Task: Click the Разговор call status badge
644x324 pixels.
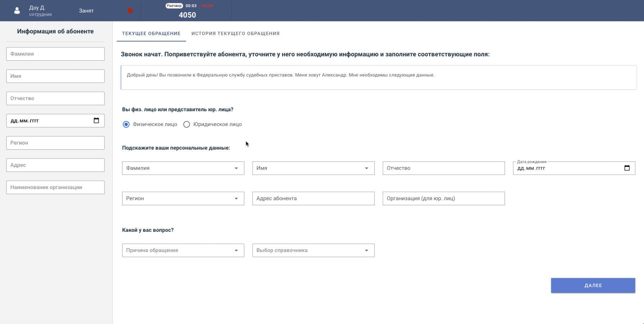Action: click(174, 6)
